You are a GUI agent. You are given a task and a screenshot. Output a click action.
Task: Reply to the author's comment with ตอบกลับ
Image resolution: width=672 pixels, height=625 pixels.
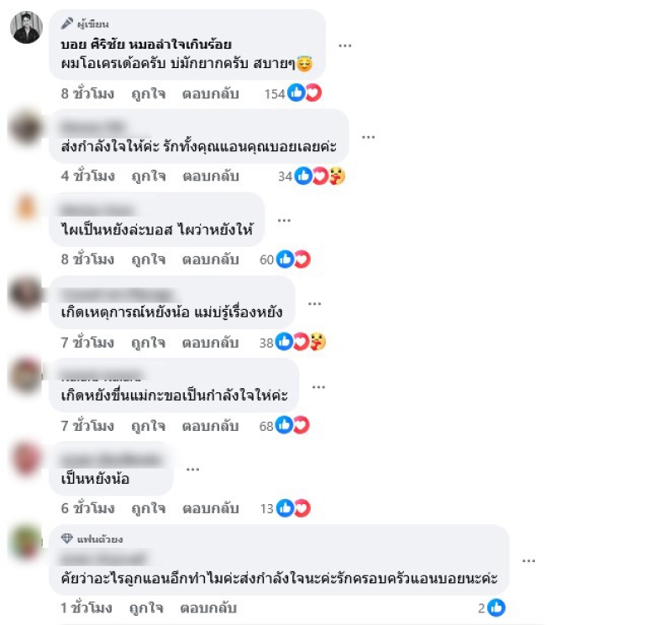click(x=211, y=93)
